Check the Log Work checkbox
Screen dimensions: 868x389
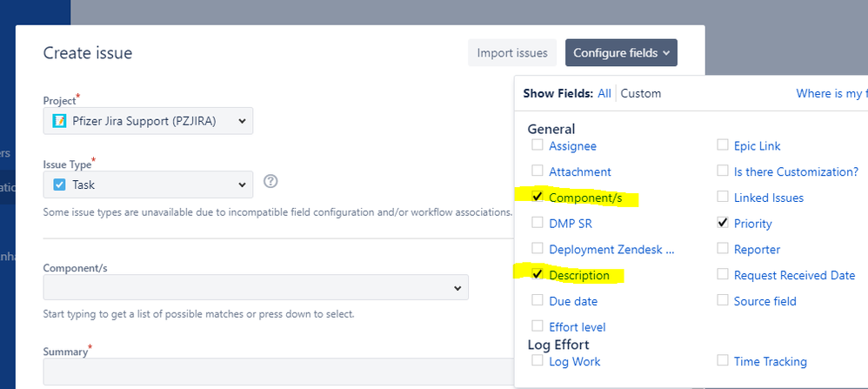[537, 361]
